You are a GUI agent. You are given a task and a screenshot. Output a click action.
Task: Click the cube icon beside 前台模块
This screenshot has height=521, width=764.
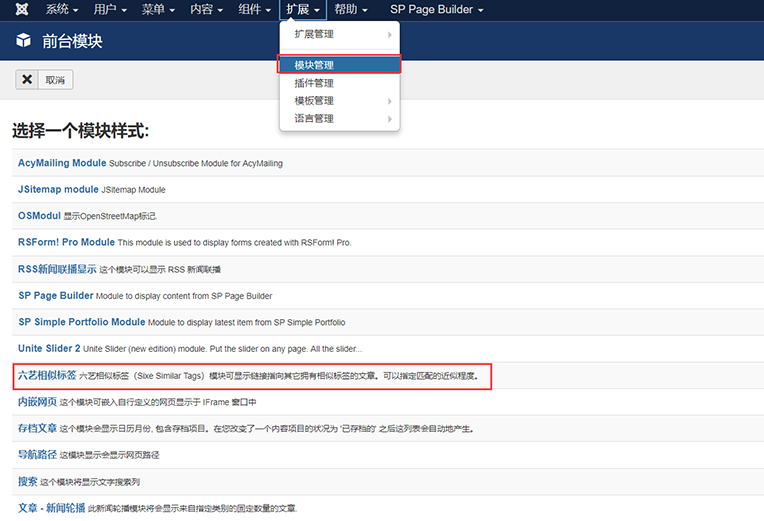24,42
